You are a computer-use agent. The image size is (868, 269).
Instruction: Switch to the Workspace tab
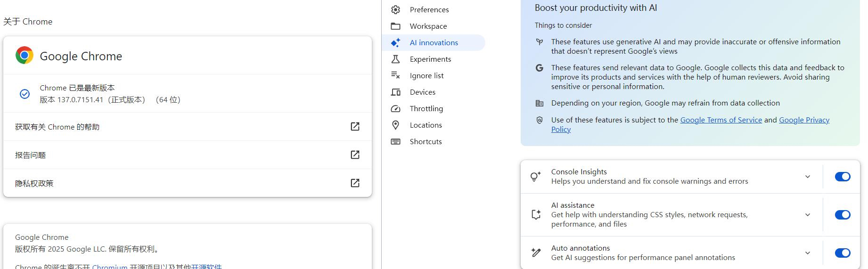[434, 26]
